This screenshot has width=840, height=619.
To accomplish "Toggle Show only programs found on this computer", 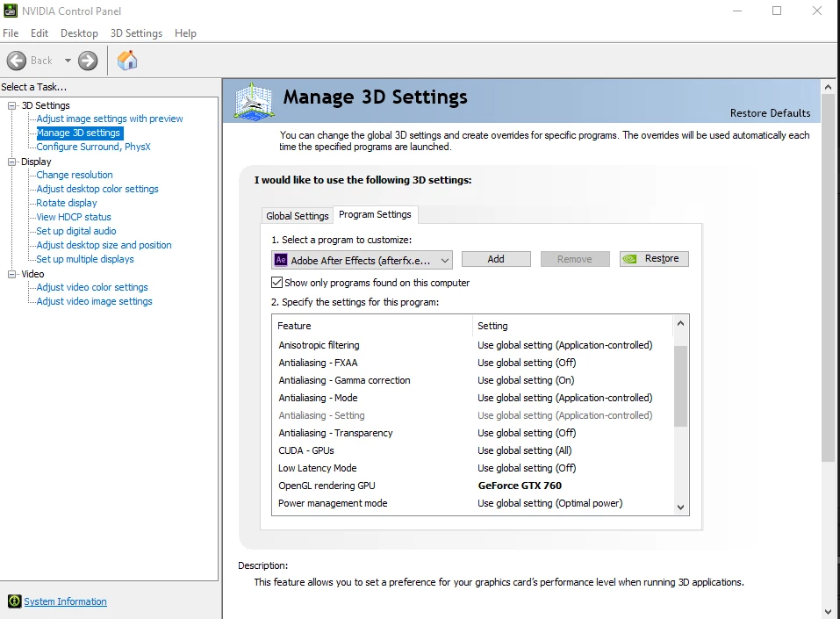I will tap(277, 283).
